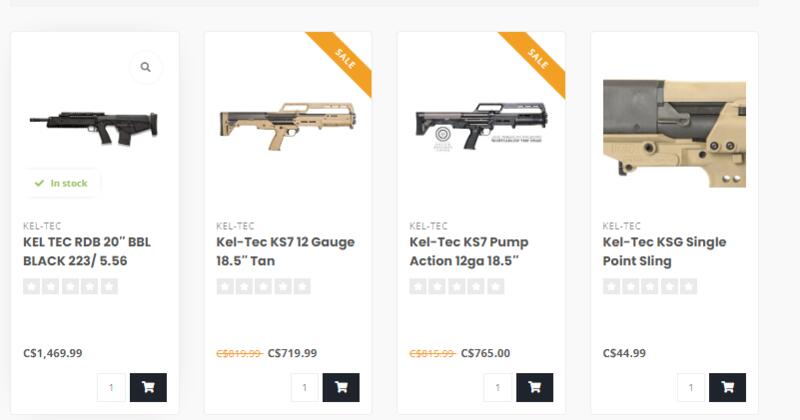The height and width of the screenshot is (420, 800).
Task: Focus quantity field for RDB rifle
Action: (111, 387)
